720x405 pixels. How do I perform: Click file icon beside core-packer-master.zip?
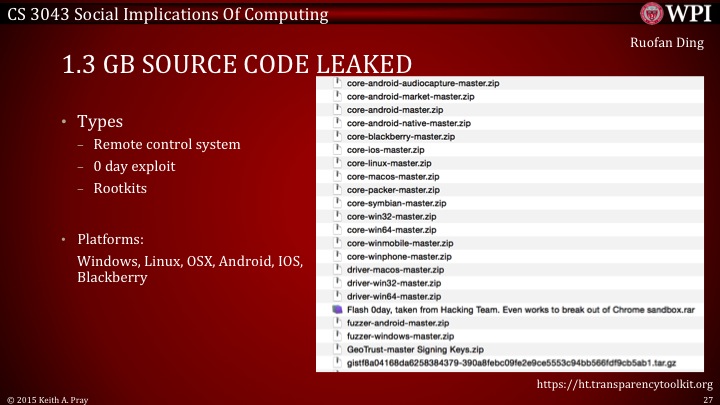pyautogui.click(x=338, y=189)
